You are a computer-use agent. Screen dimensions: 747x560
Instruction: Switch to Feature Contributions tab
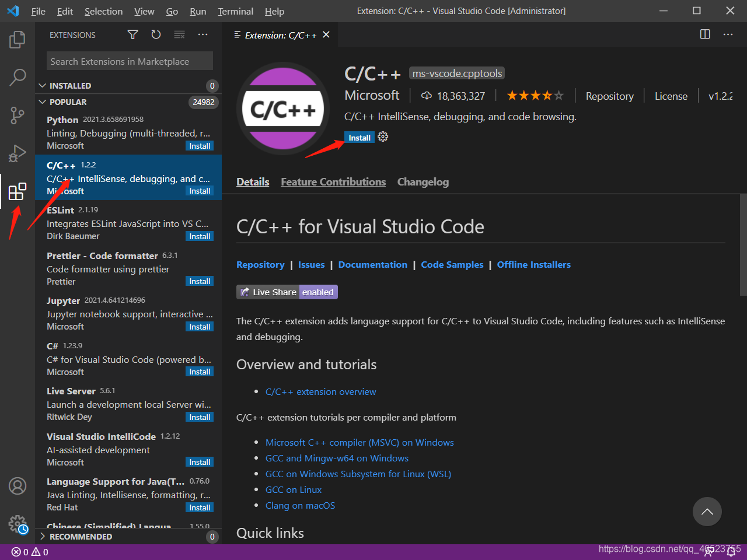(333, 182)
